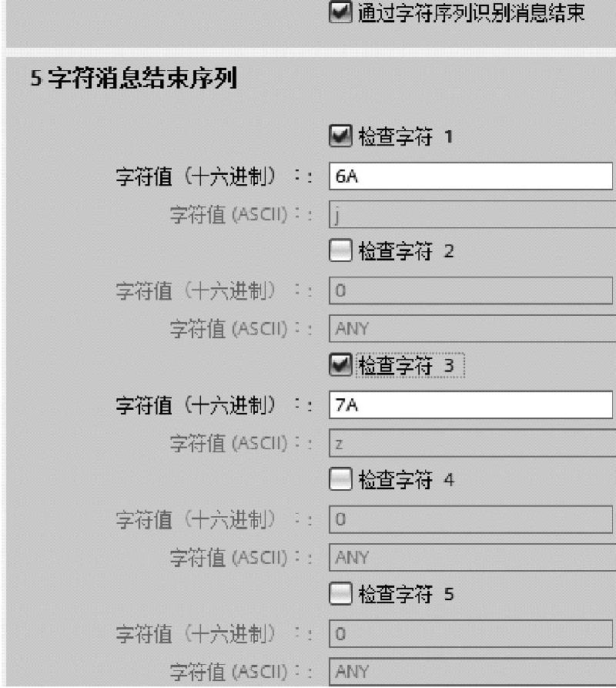
Task: Uncheck 通过字符序列识别消息结束 checkbox
Action: point(340,15)
